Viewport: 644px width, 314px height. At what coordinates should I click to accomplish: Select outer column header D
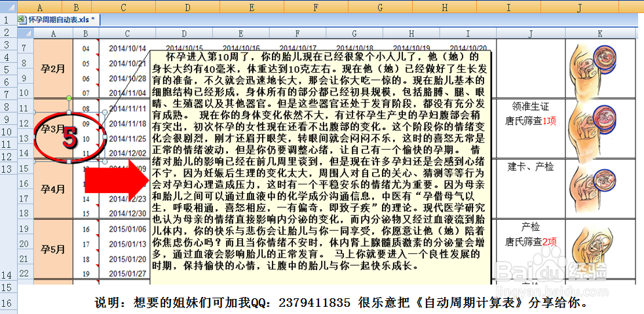coord(187,7)
